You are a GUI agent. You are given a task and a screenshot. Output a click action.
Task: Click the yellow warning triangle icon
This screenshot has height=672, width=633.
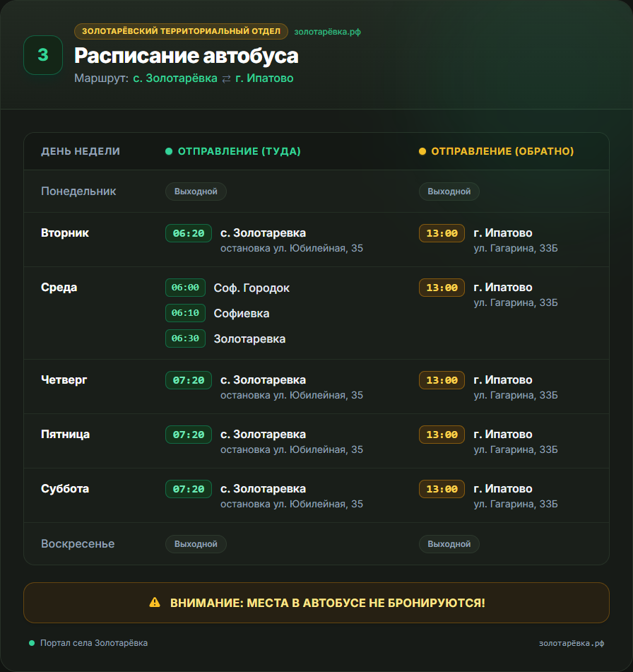click(x=155, y=603)
